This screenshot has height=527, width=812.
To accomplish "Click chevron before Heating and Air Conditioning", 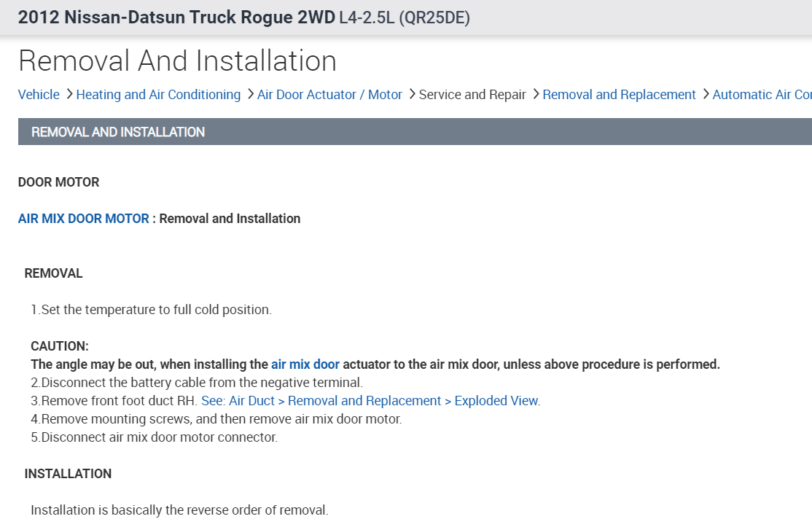I will 69,94.
